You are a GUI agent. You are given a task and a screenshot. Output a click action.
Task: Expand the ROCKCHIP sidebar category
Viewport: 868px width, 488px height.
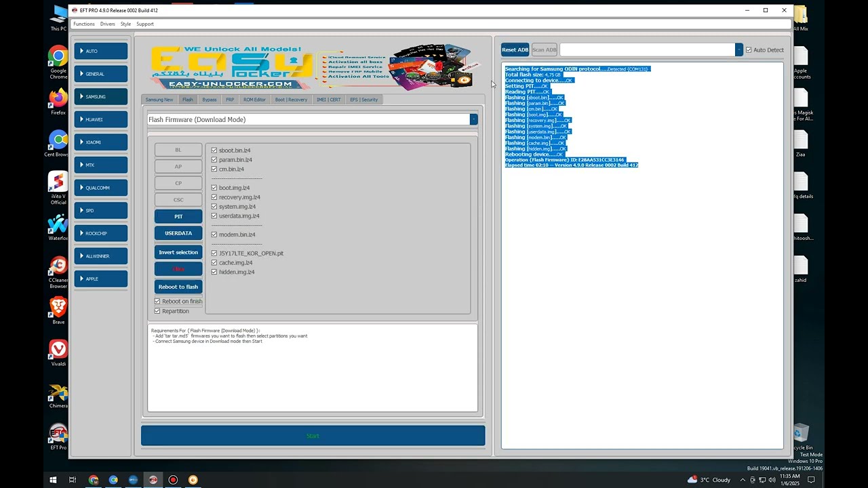101,233
